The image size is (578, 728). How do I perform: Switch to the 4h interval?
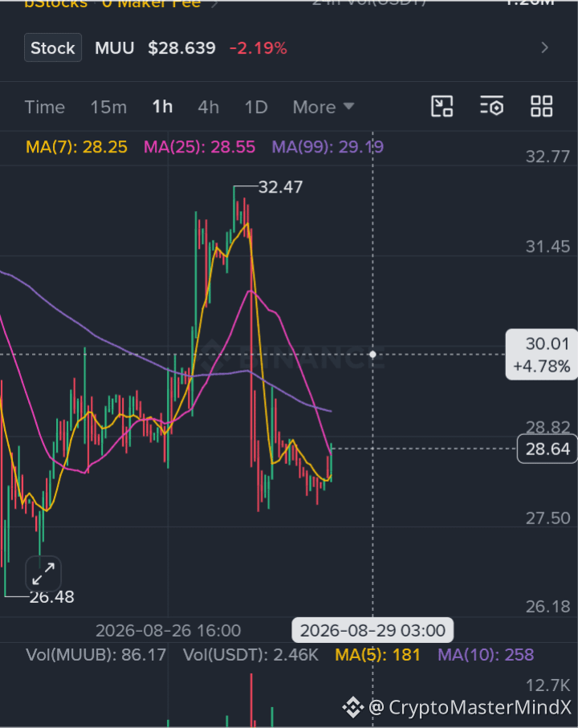pyautogui.click(x=209, y=108)
